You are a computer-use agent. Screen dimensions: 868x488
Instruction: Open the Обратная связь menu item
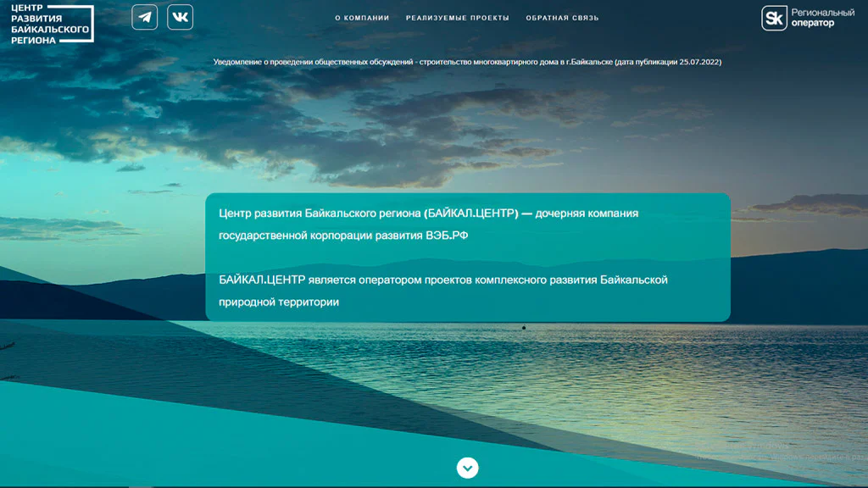pos(563,18)
